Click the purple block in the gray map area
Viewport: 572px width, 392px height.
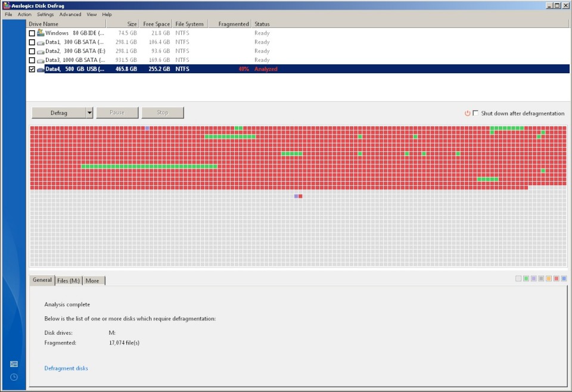pyautogui.click(x=296, y=196)
